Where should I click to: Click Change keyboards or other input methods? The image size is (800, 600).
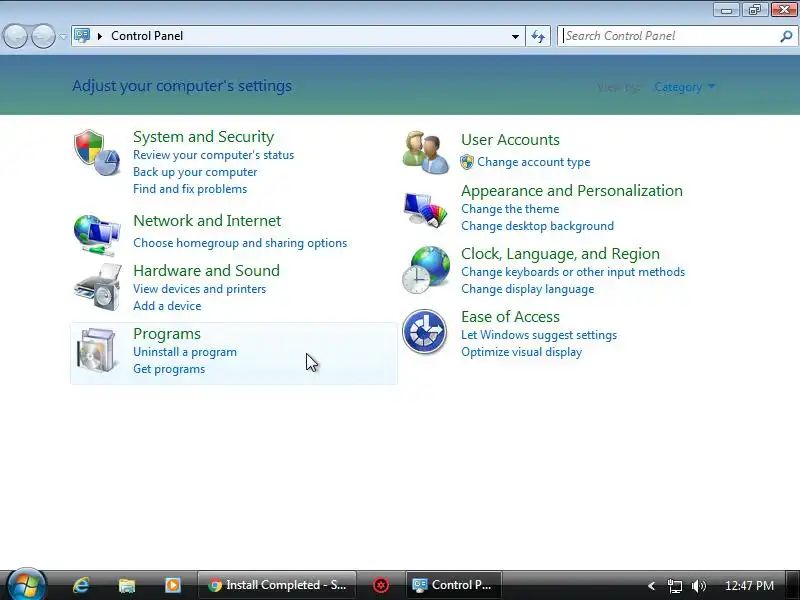(x=573, y=272)
